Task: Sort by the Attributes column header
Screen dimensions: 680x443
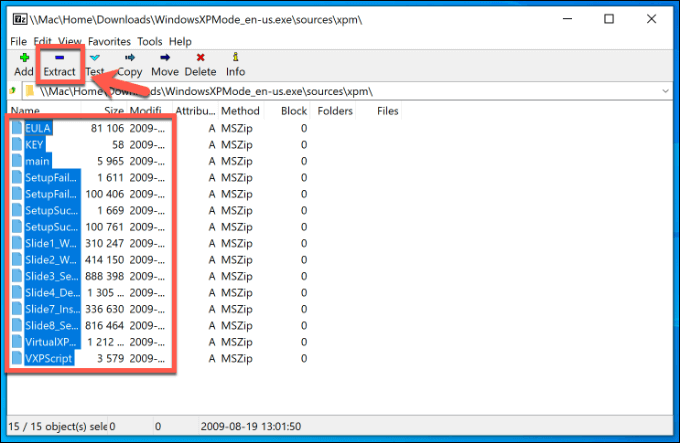Action: [195, 111]
